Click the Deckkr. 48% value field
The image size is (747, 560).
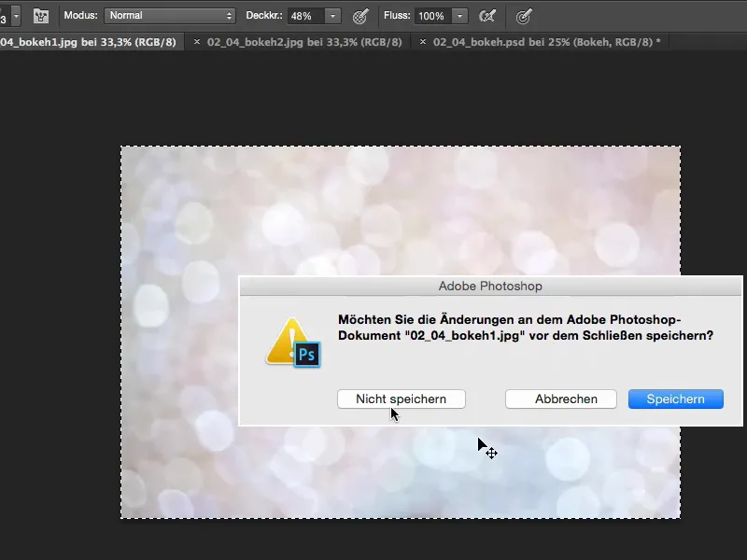point(303,16)
